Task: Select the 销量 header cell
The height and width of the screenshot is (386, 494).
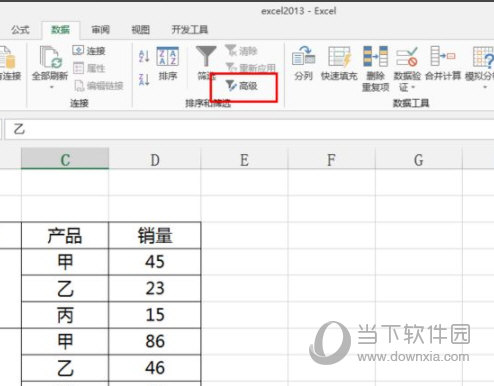Action: 155,235
